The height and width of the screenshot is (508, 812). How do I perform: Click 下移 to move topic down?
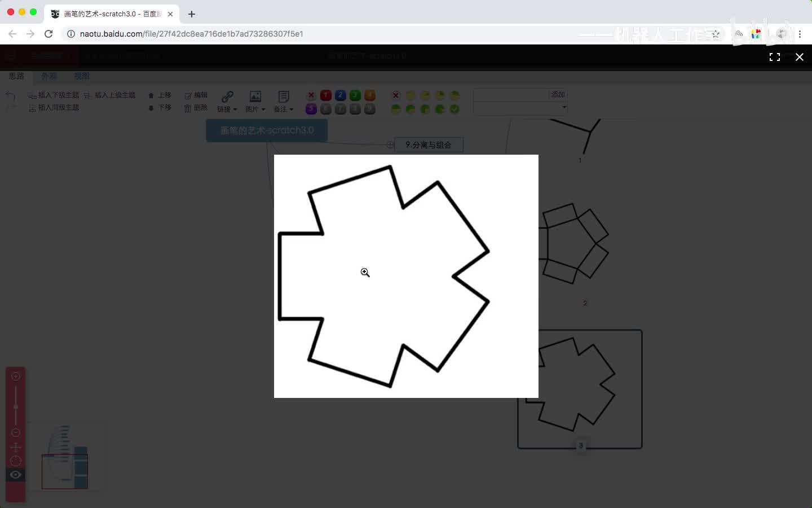[160, 107]
